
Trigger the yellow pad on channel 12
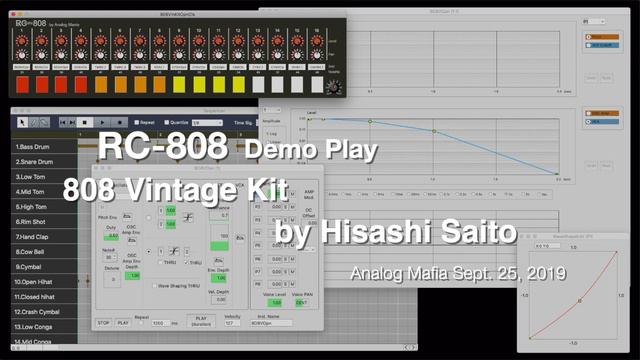click(x=238, y=85)
